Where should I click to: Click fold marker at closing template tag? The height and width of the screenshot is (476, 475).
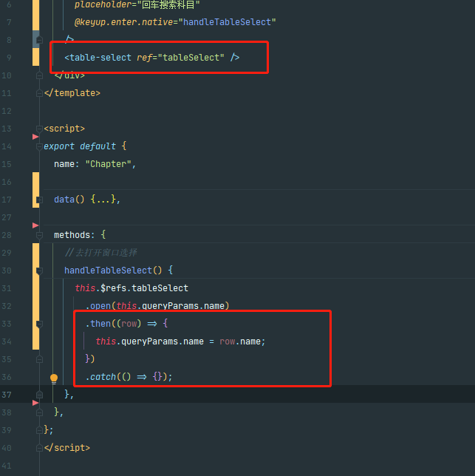click(39, 93)
